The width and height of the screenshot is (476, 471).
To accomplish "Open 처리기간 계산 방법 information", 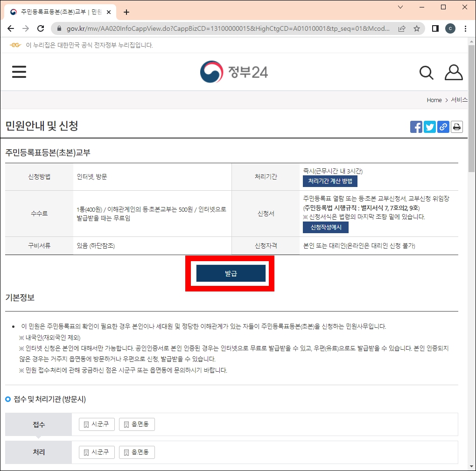I will pyautogui.click(x=330, y=181).
